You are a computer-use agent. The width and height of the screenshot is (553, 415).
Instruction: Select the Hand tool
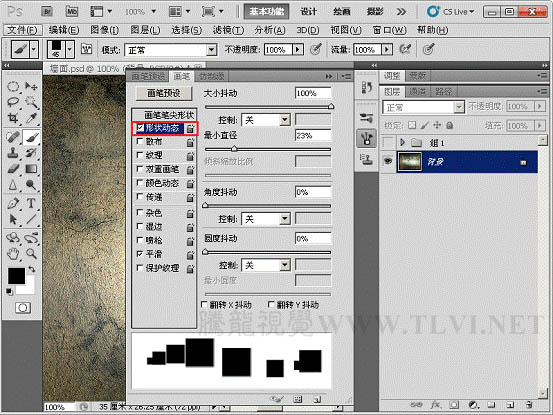point(13,253)
